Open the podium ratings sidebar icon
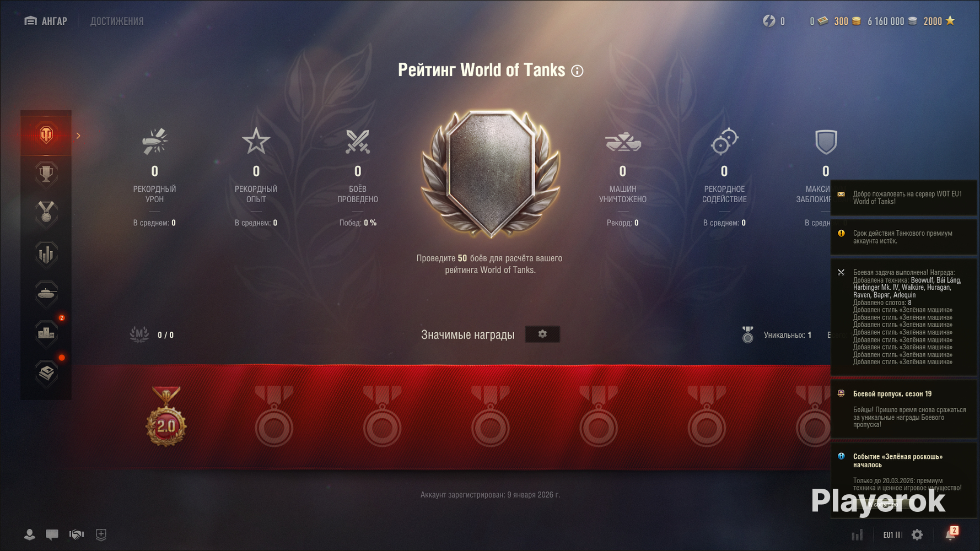This screenshot has width=980, height=551. pyautogui.click(x=46, y=333)
